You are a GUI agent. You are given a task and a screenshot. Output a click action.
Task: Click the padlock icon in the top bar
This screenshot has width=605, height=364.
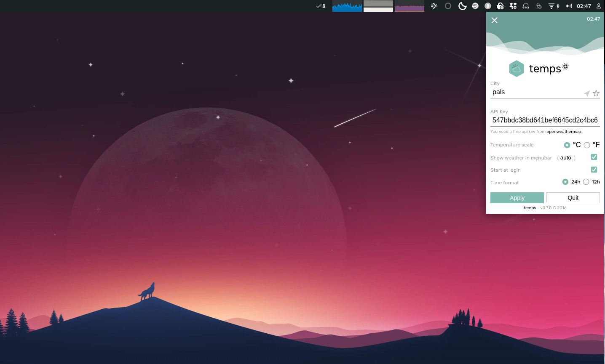(500, 6)
